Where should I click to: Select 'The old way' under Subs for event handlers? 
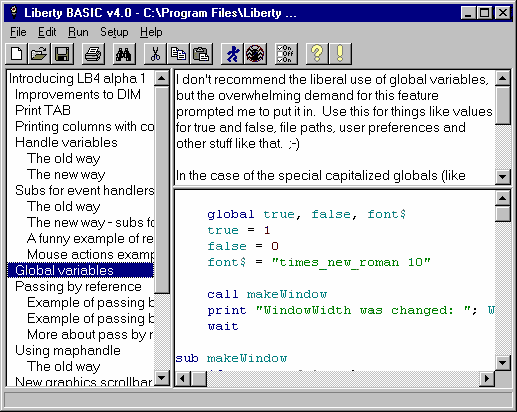click(63, 207)
